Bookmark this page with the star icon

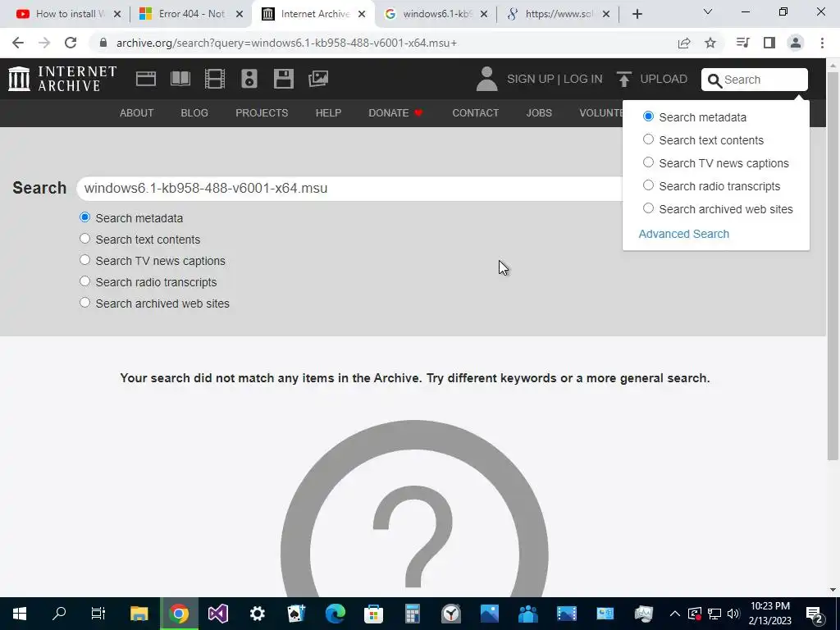click(710, 43)
